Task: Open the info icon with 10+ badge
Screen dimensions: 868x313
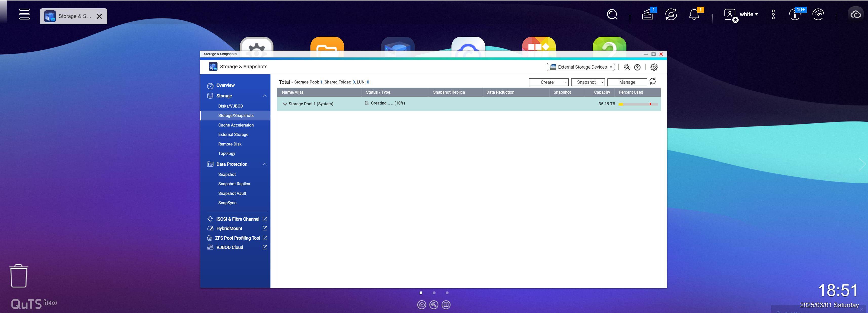Action: click(x=795, y=14)
